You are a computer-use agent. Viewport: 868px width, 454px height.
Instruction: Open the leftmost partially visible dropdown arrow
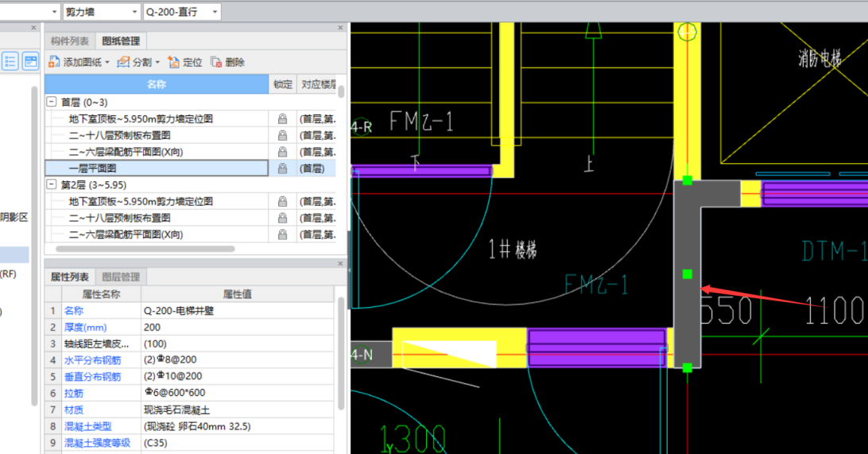click(54, 12)
